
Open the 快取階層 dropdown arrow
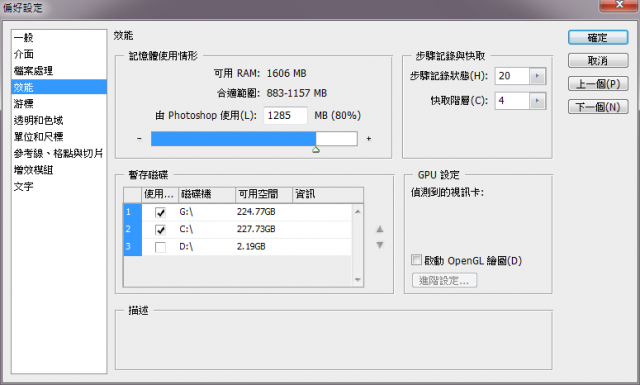538,100
